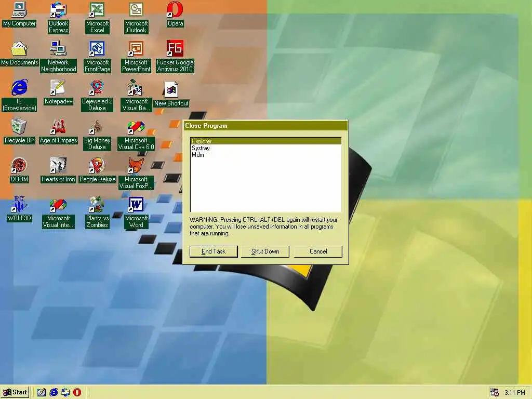Click the Shut Down button
Viewport: 532px width, 399px height.
(265, 251)
